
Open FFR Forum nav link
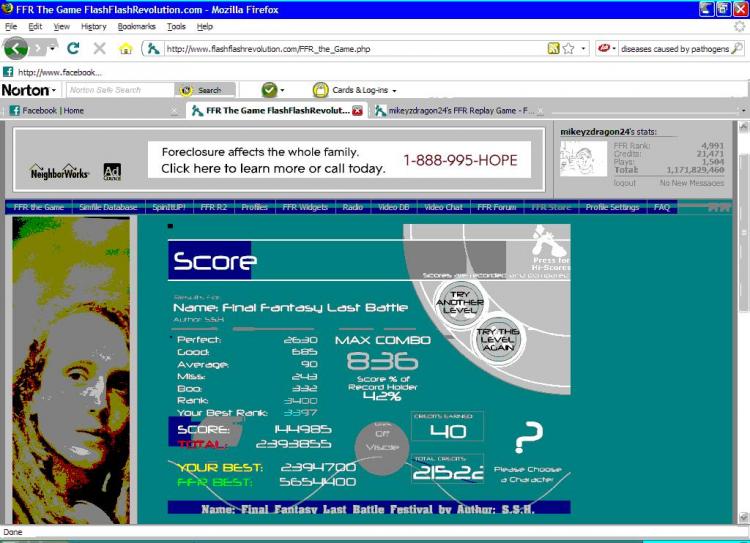pyautogui.click(x=496, y=207)
